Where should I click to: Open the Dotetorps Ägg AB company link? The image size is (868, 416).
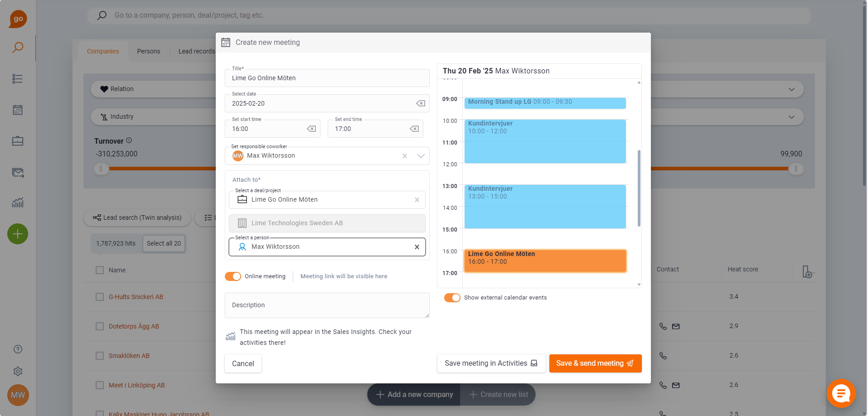click(134, 326)
